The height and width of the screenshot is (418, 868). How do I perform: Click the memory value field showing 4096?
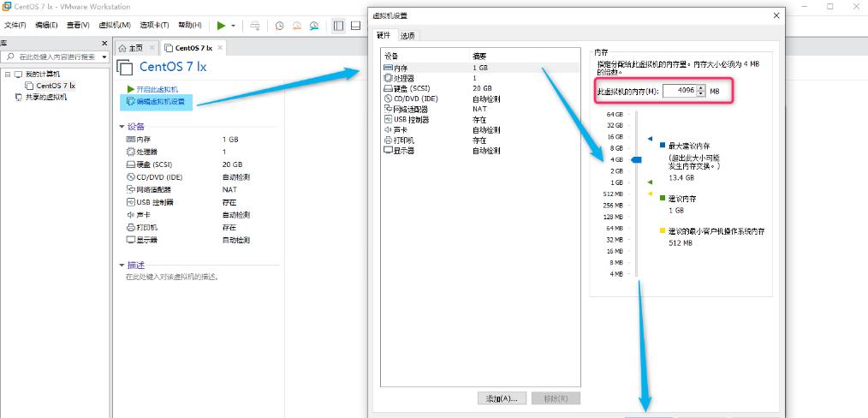pyautogui.click(x=679, y=90)
